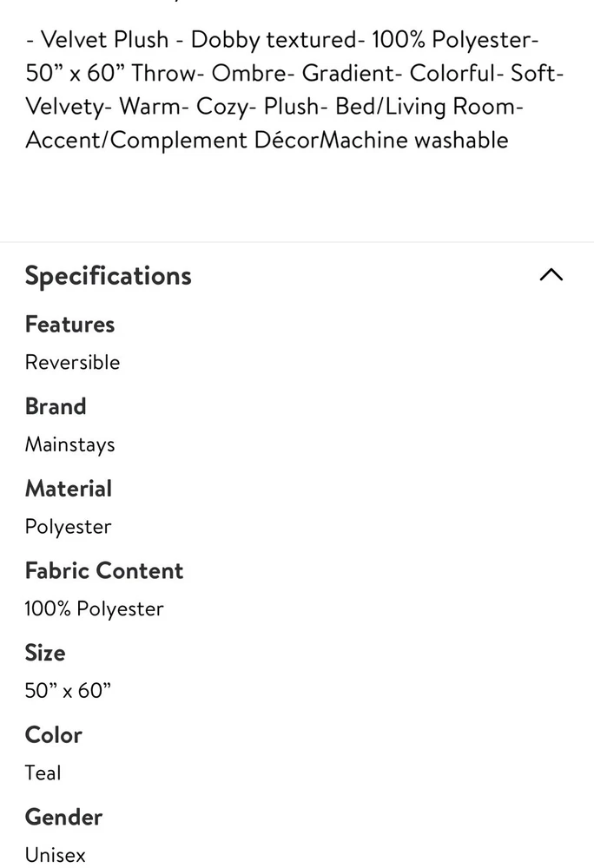The height and width of the screenshot is (868, 594).
Task: Tap the 100% Polyester value under Fabric Content
Action: point(94,608)
